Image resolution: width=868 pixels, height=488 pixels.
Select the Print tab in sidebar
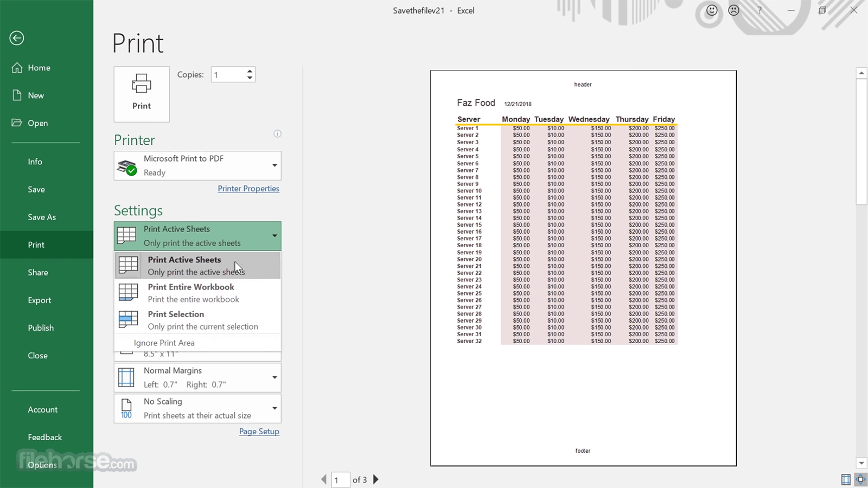tap(47, 245)
